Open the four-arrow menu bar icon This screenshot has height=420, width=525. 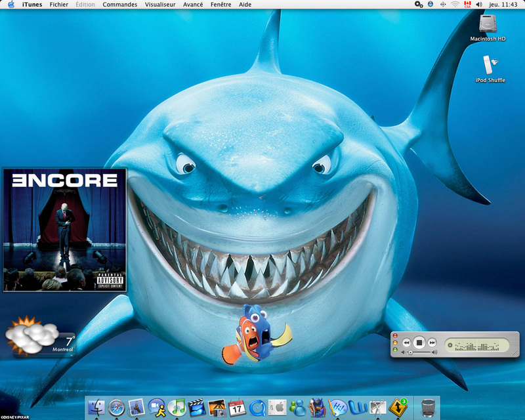pyautogui.click(x=442, y=5)
